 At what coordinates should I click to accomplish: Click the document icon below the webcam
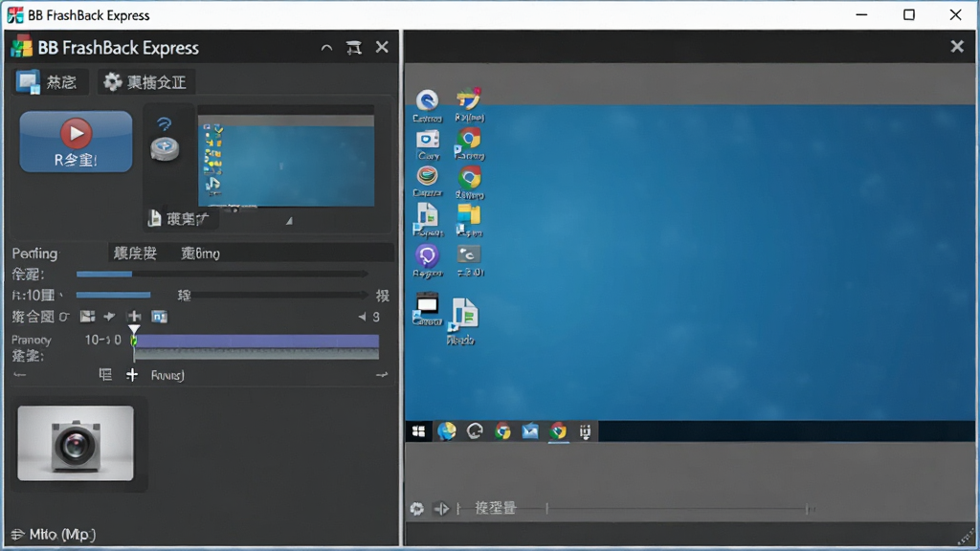pos(154,218)
